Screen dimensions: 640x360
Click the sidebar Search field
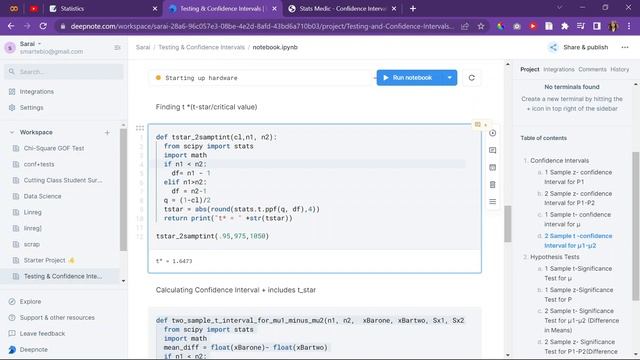64,71
